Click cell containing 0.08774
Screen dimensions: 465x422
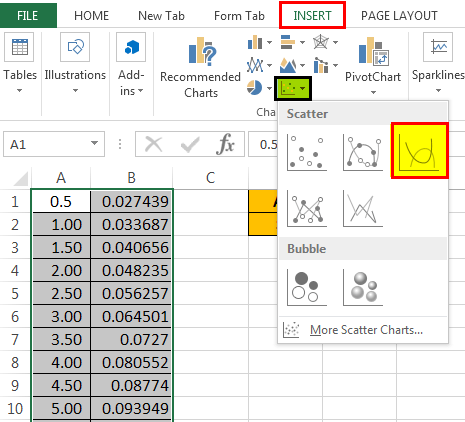(131, 386)
